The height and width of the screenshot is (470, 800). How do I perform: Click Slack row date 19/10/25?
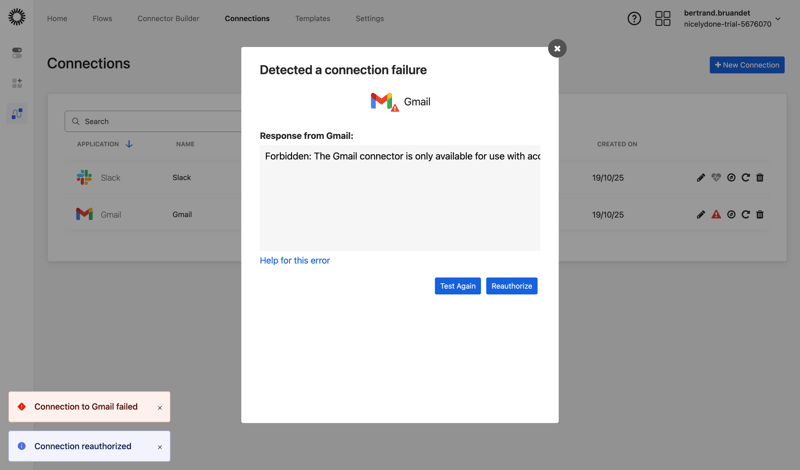tap(608, 178)
